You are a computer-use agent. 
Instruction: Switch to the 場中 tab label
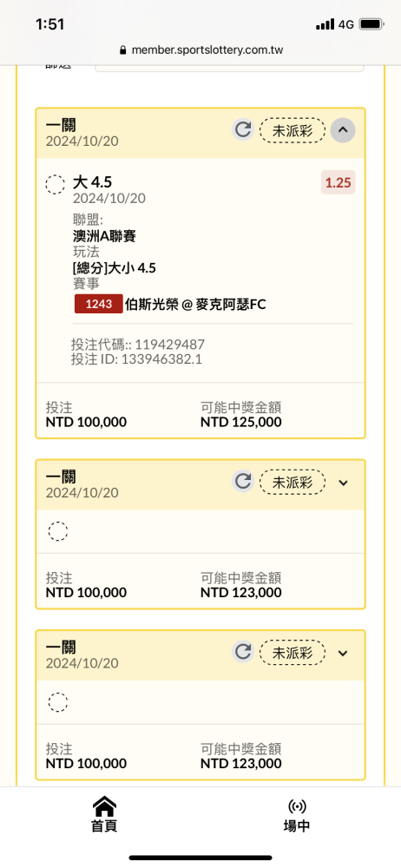tap(297, 825)
